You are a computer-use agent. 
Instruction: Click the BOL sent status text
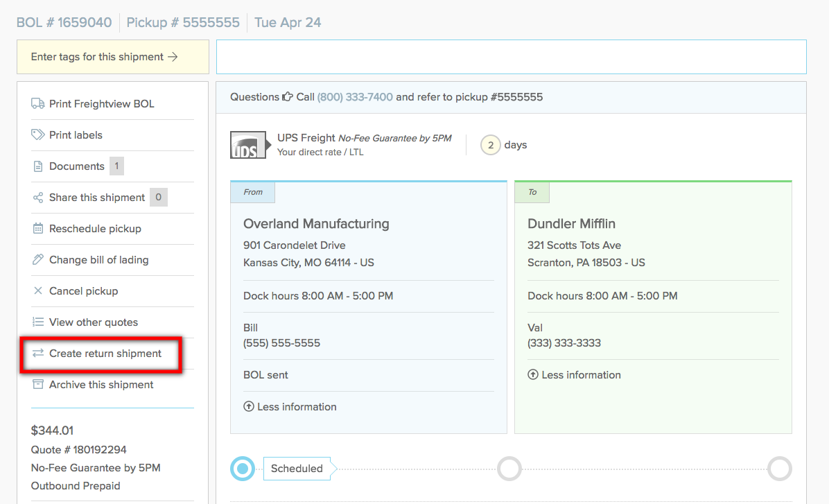(x=265, y=375)
